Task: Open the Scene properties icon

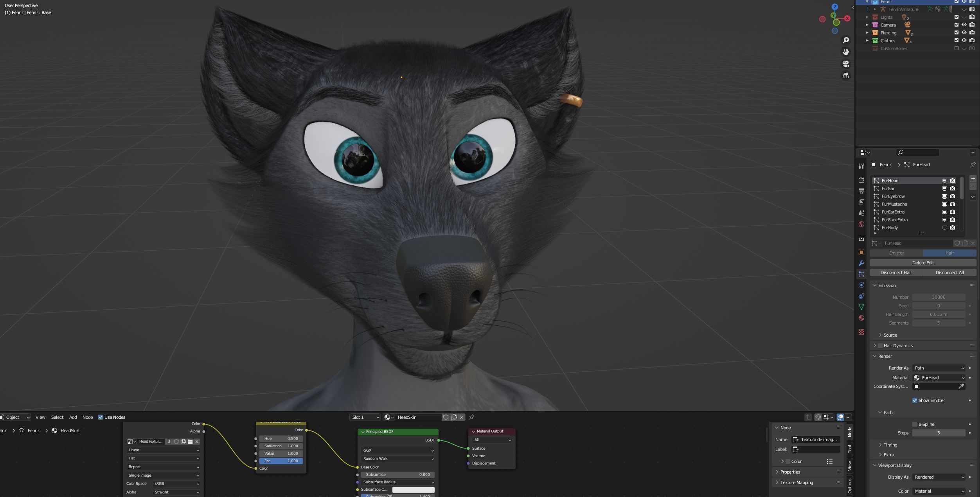Action: pyautogui.click(x=861, y=213)
